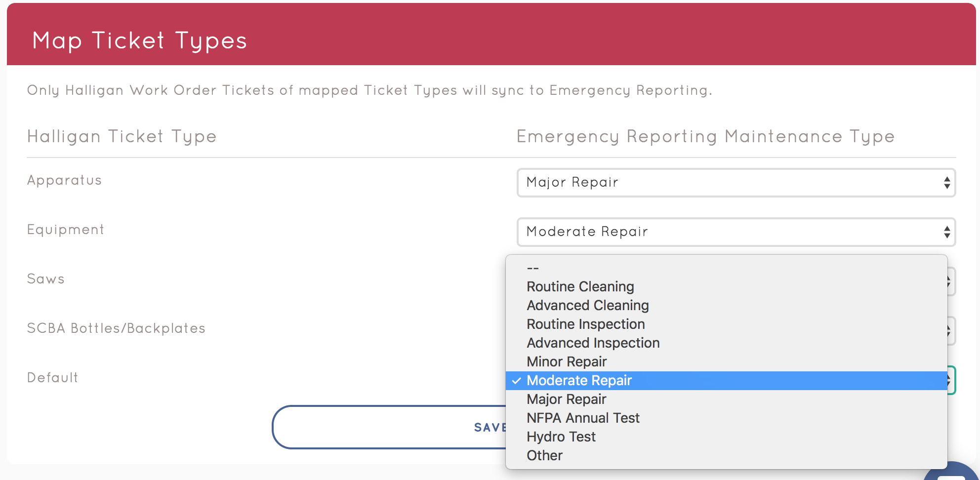980x480 pixels.
Task: Click Emergency Reporting Maintenance Type header
Action: pyautogui.click(x=705, y=137)
